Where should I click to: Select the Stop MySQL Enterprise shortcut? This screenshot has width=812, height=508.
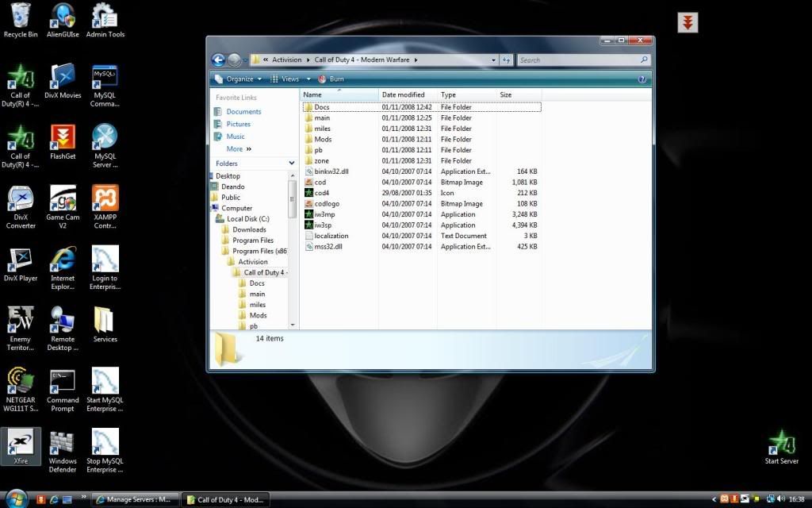(105, 451)
